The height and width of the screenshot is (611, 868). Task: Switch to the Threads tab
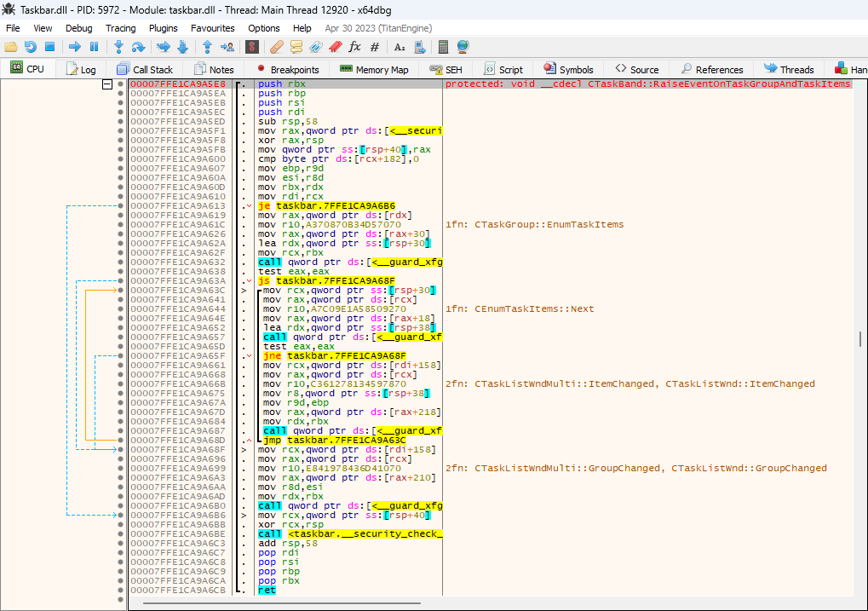[x=789, y=70]
